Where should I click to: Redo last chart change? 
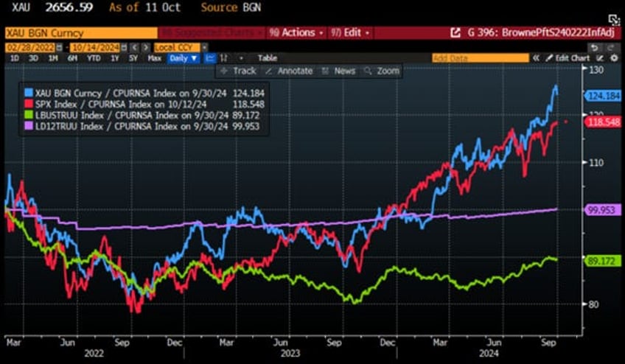coord(611,47)
